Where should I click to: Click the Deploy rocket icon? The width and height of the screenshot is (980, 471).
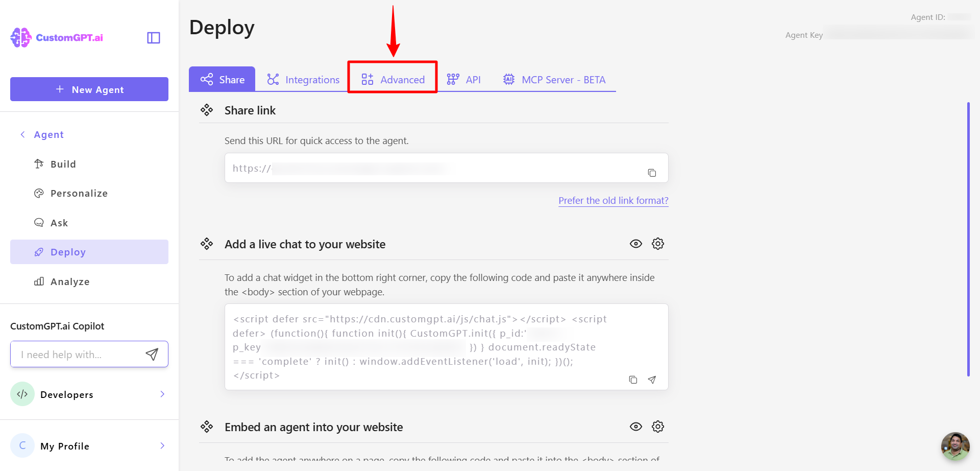click(39, 252)
